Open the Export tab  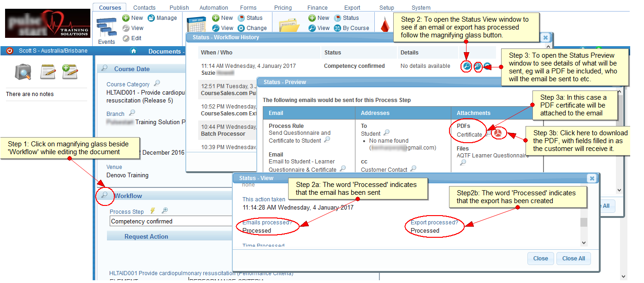click(x=352, y=7)
